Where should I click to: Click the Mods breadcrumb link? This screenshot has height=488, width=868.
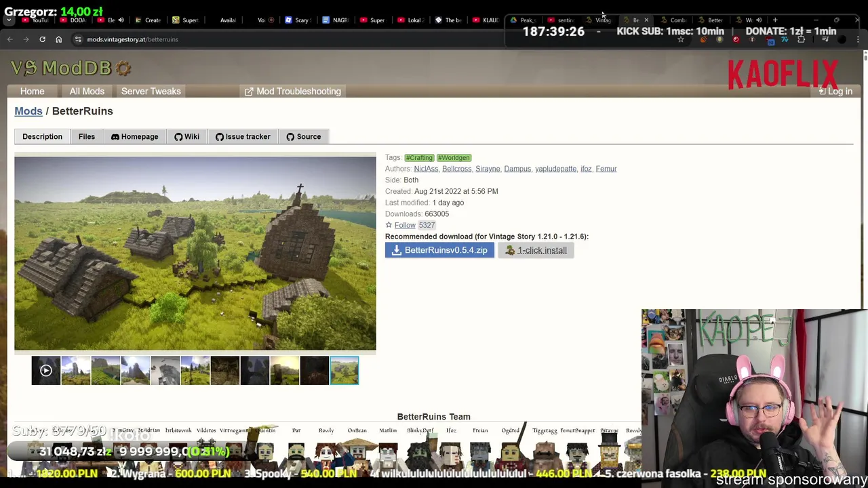click(28, 111)
